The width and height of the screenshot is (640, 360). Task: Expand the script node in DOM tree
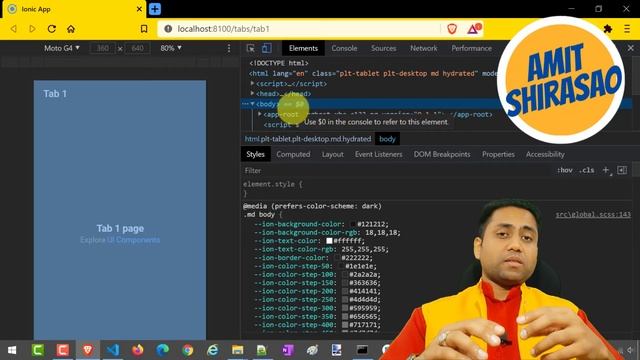click(252, 83)
